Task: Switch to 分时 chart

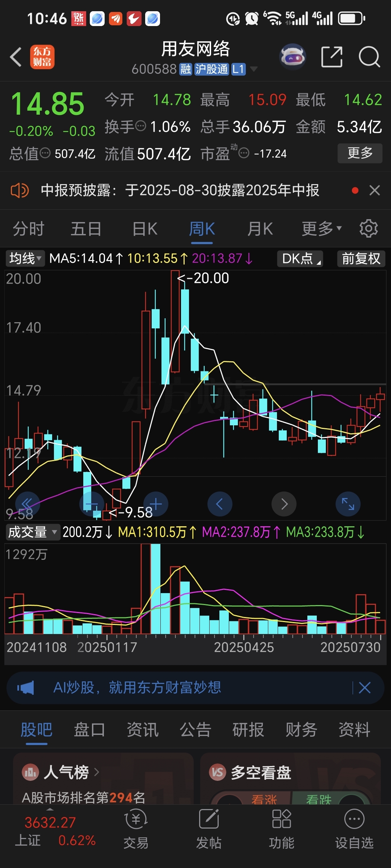Action: (28, 229)
